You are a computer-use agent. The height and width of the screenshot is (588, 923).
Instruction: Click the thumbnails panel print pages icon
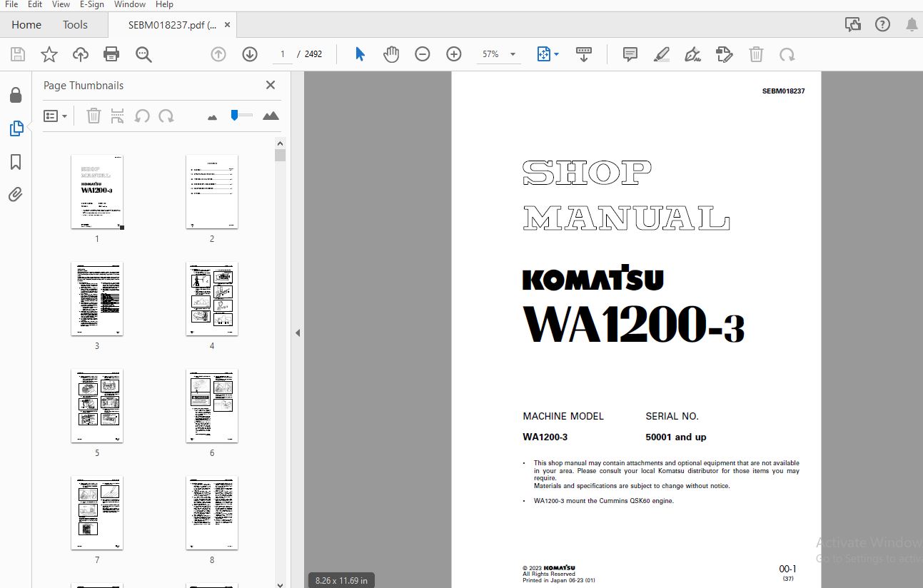click(x=118, y=116)
